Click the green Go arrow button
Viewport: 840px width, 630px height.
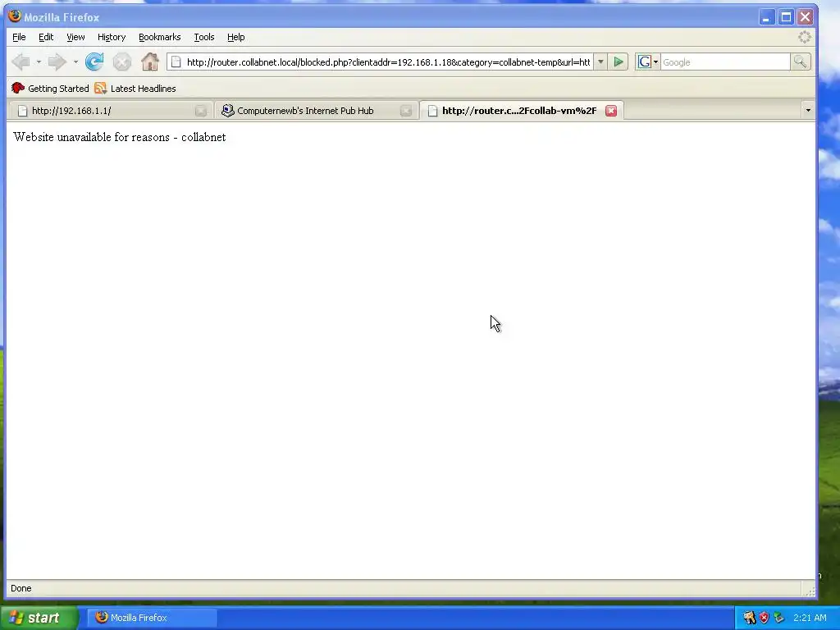click(619, 62)
